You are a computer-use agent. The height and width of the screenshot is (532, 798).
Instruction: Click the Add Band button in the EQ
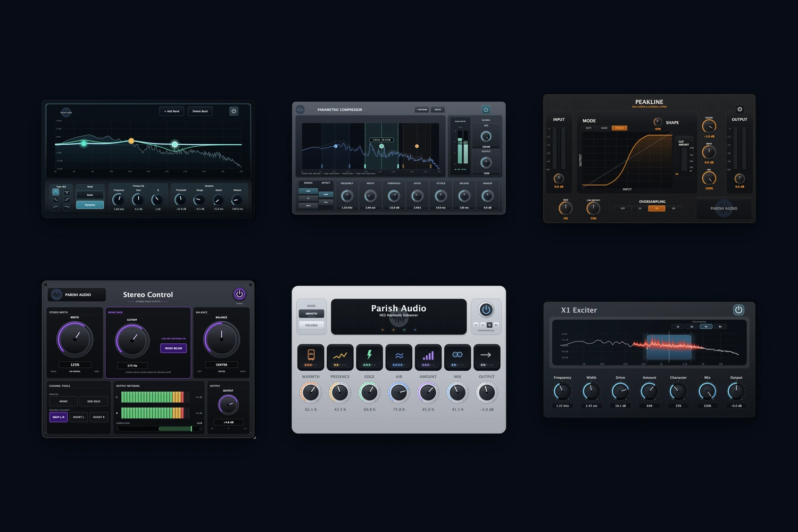[172, 111]
